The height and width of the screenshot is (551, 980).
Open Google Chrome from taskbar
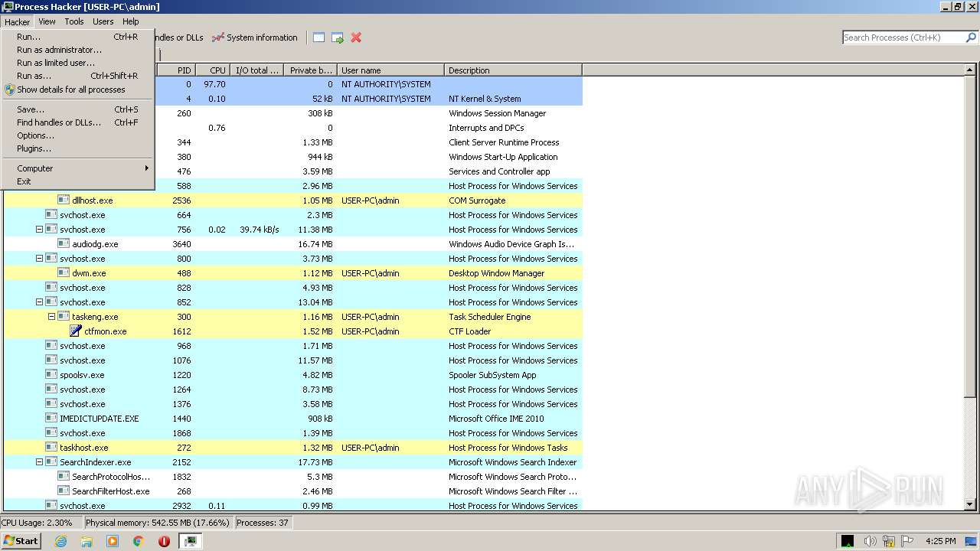point(139,541)
